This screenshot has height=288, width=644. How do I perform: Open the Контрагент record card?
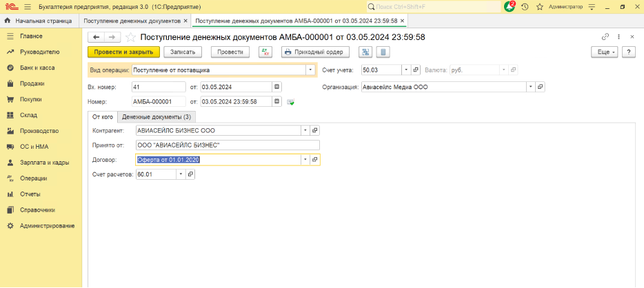315,130
